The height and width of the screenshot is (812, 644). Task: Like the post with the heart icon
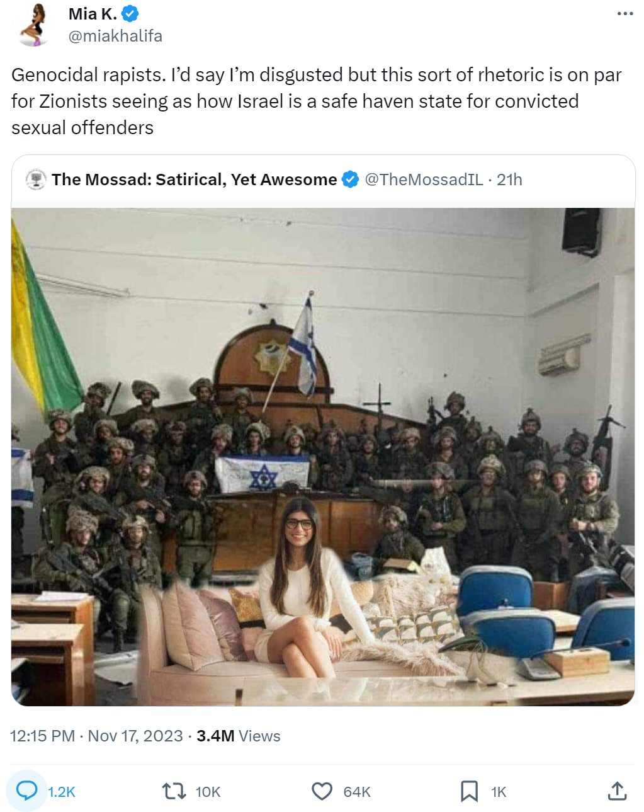click(x=322, y=791)
